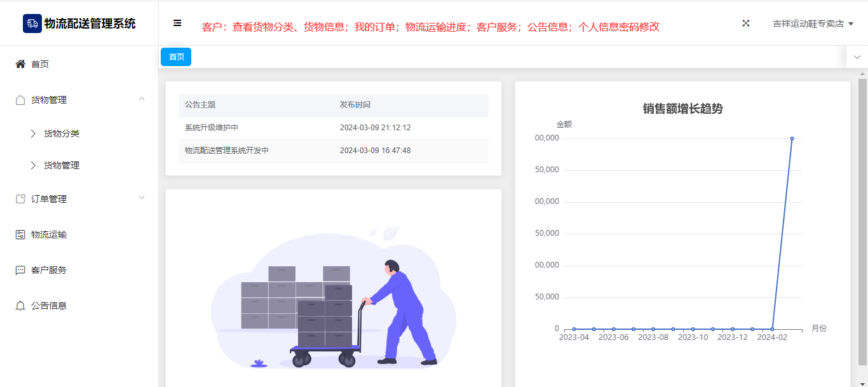
Task: Click the fullscreen toggle icon
Action: tap(746, 24)
